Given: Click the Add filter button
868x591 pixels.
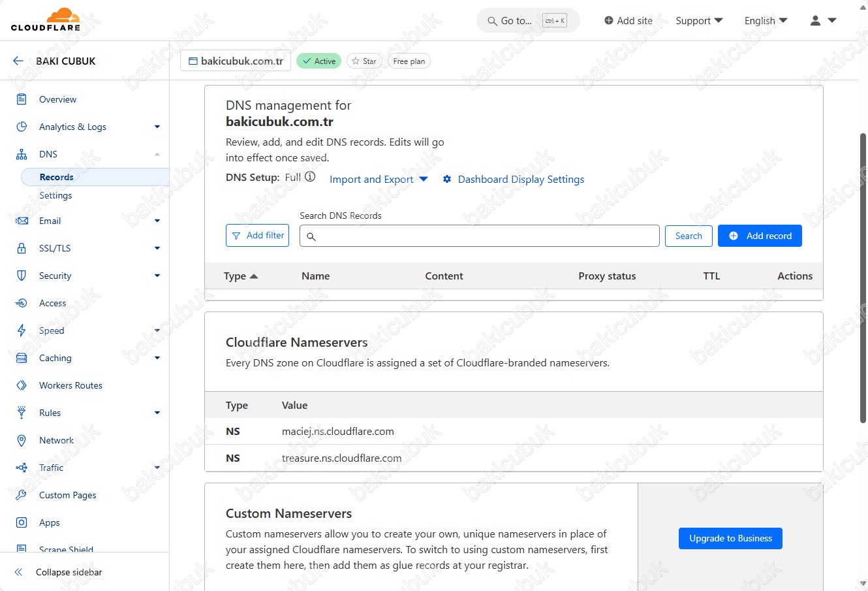Looking at the screenshot, I should tap(257, 236).
